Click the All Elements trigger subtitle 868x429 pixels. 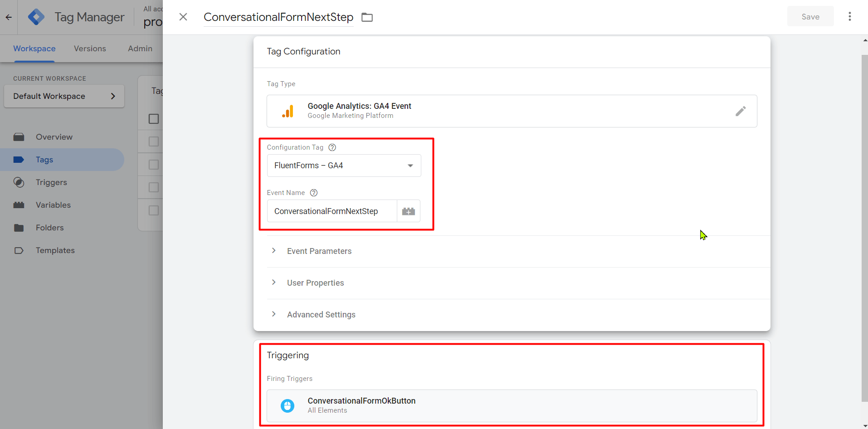[327, 410]
